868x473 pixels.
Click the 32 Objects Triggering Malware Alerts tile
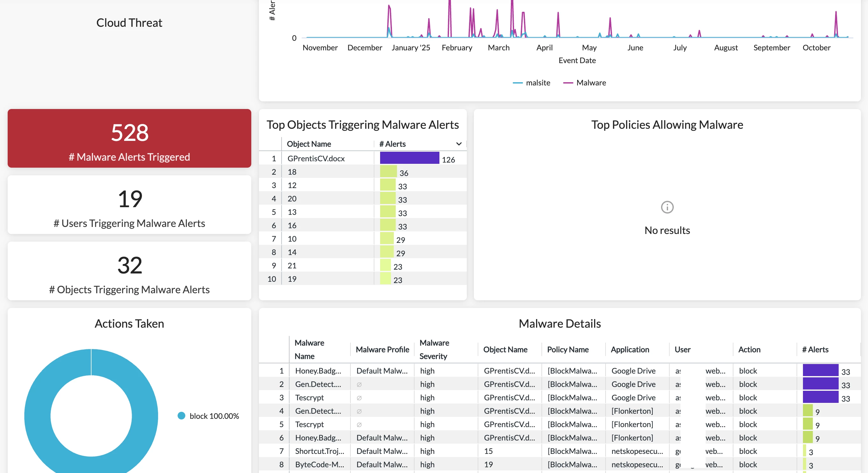coord(129,271)
